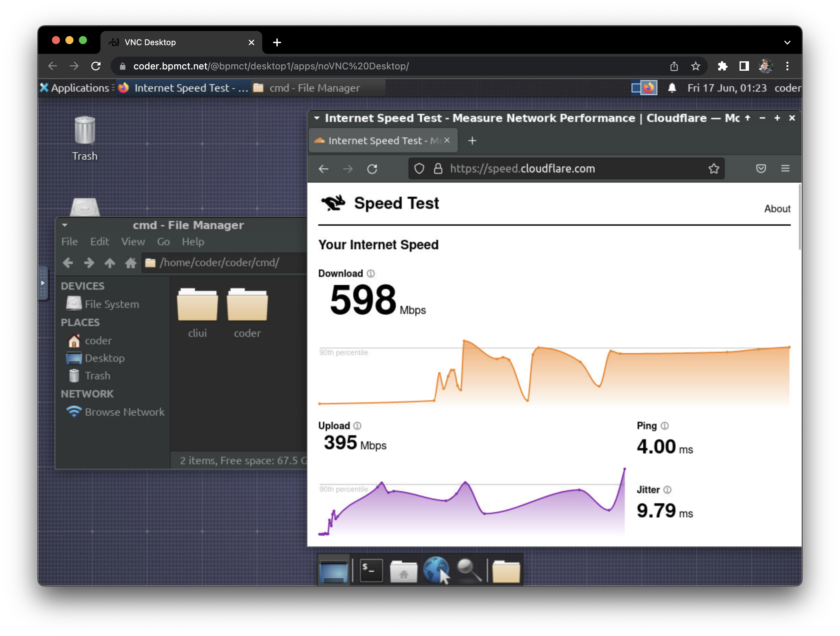The width and height of the screenshot is (840, 636).
Task: Go to home folder in file manager
Action: pos(130,263)
